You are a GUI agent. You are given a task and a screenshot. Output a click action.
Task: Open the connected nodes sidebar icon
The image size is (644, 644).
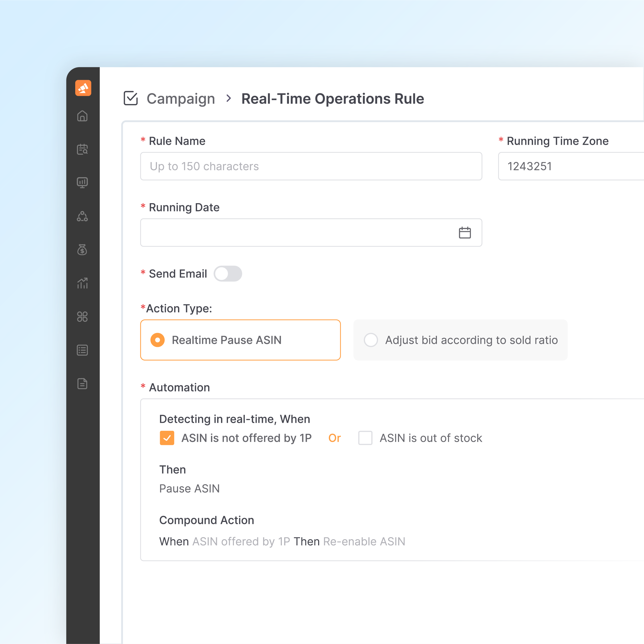click(x=82, y=216)
